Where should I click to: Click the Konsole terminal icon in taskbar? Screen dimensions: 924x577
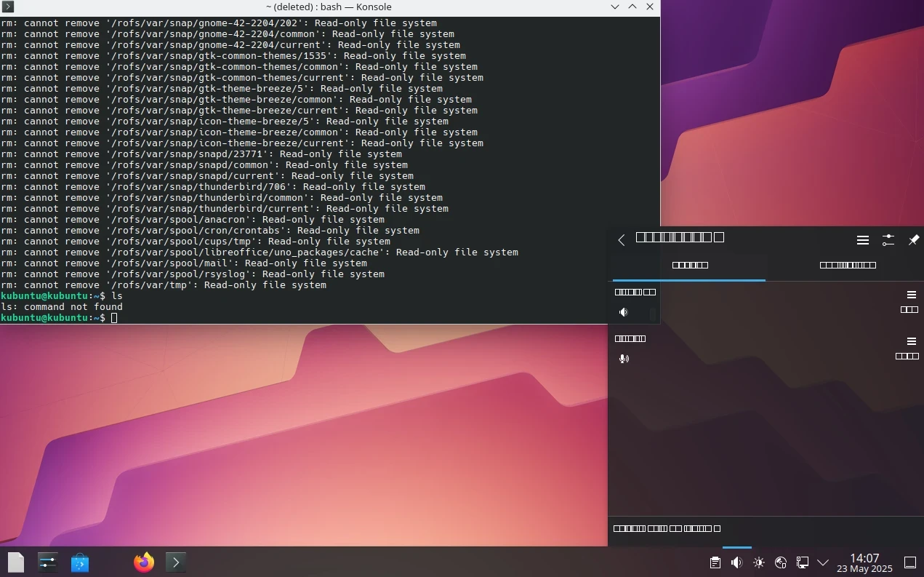[x=175, y=562]
